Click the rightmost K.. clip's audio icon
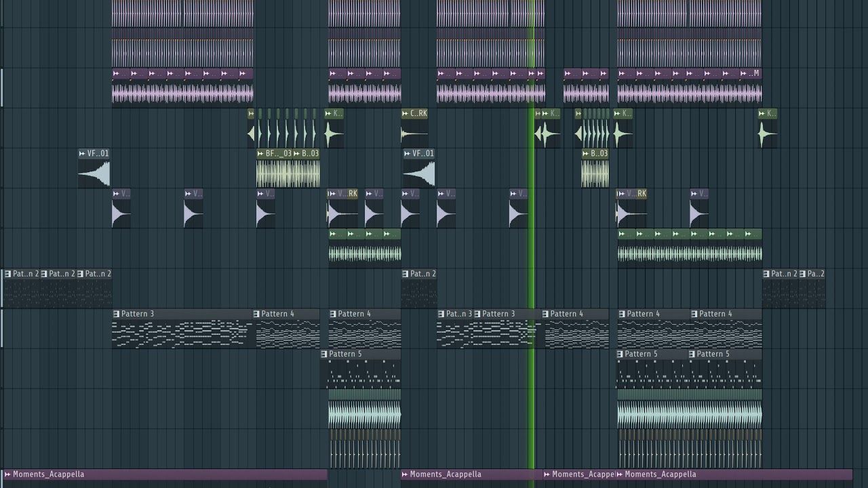Image resolution: width=868 pixels, height=488 pixels. [x=763, y=114]
